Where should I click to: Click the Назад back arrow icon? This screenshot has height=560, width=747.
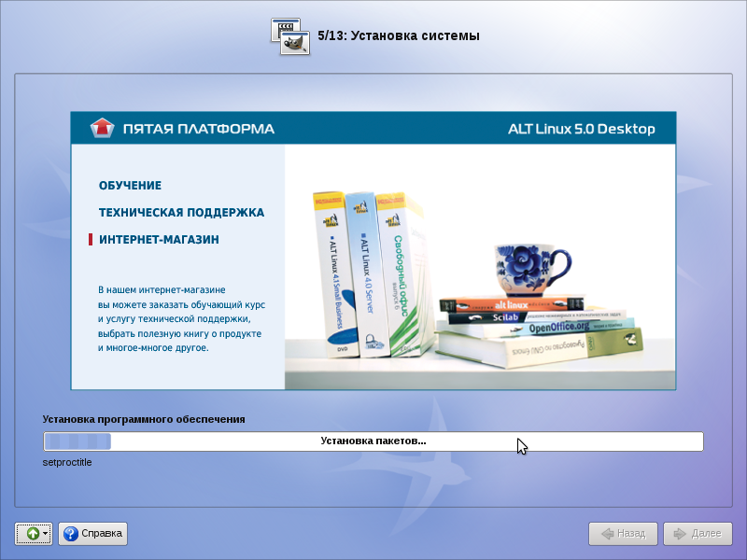[x=607, y=534]
